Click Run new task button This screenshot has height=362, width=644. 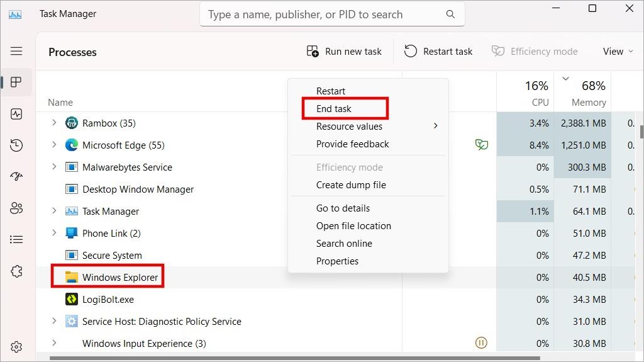click(344, 52)
